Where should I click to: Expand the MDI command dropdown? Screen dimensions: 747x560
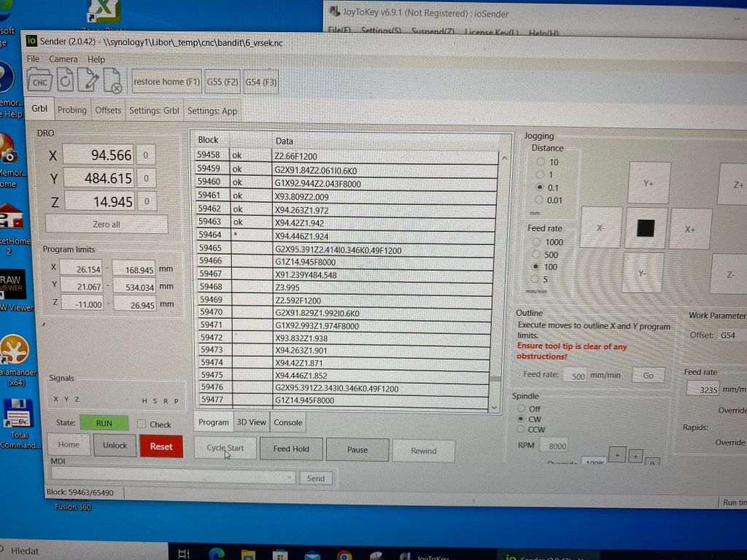point(290,478)
